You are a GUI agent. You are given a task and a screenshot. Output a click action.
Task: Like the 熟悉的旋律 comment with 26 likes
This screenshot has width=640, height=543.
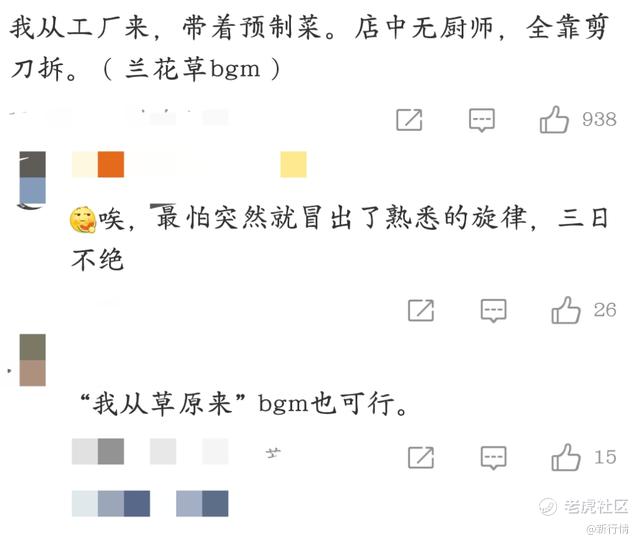(x=566, y=310)
